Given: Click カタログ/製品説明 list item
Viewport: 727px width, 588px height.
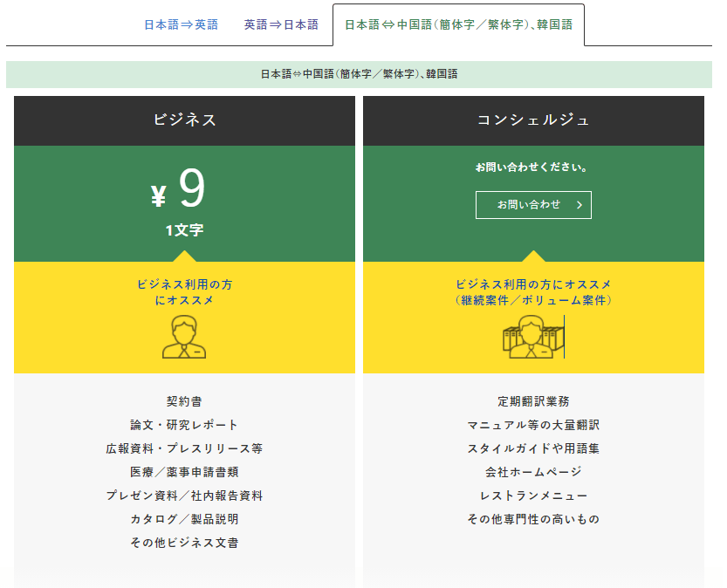Looking at the screenshot, I should pyautogui.click(x=184, y=519).
